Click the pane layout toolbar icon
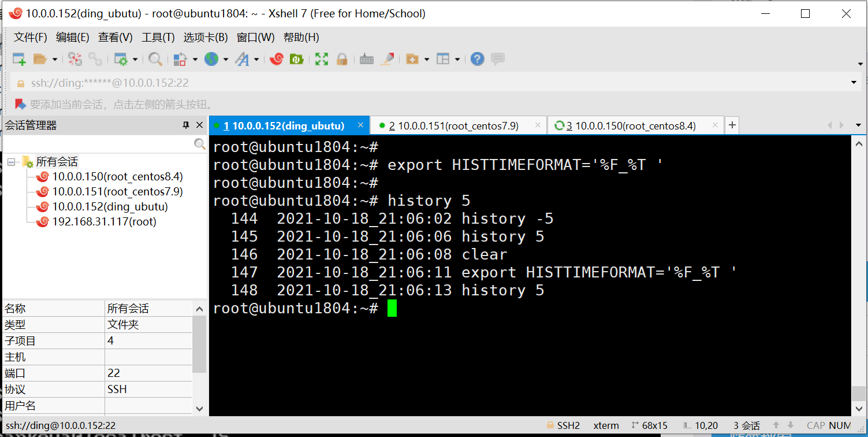The width and height of the screenshot is (868, 437). (x=443, y=59)
